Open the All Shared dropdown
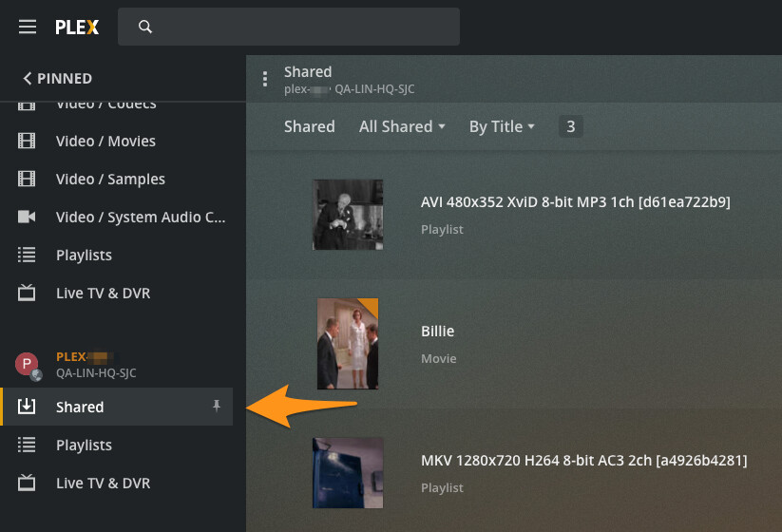The height and width of the screenshot is (532, 782). pyautogui.click(x=402, y=126)
